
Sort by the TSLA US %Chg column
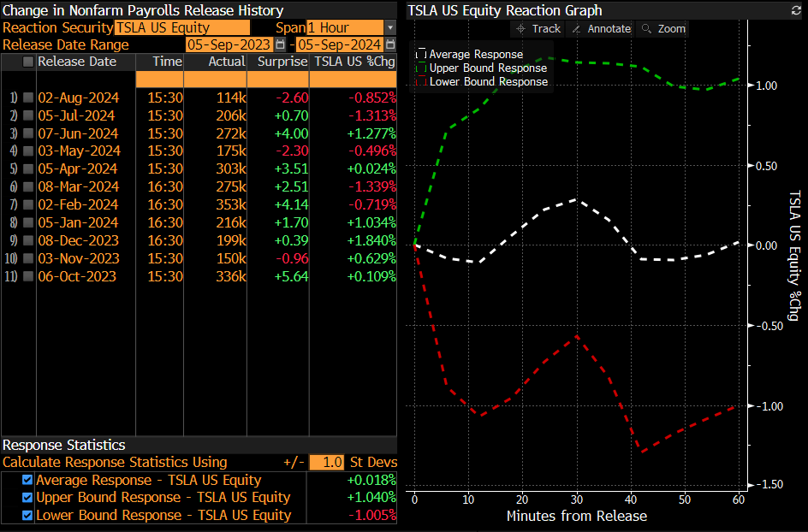pos(354,62)
